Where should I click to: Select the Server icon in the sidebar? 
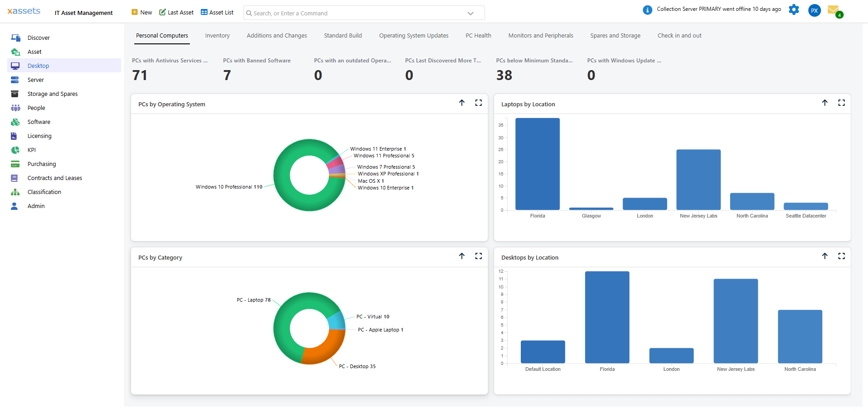pyautogui.click(x=15, y=80)
